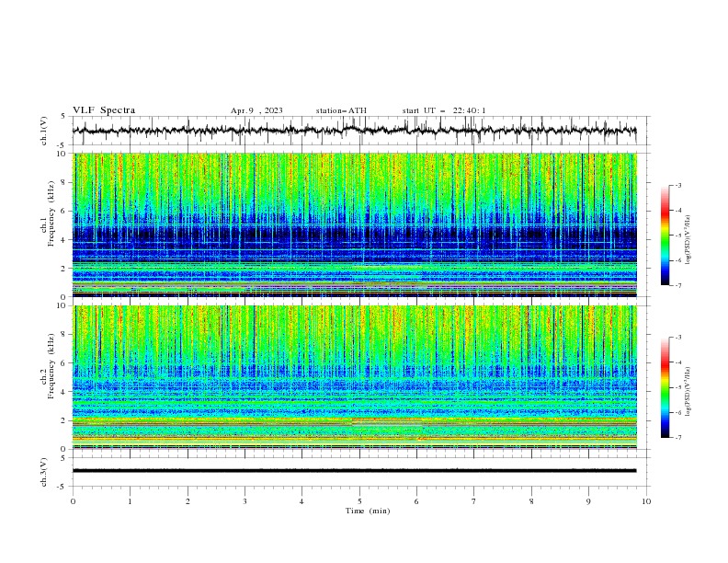Click the ch.2 spectrogram color bar

tap(665, 387)
